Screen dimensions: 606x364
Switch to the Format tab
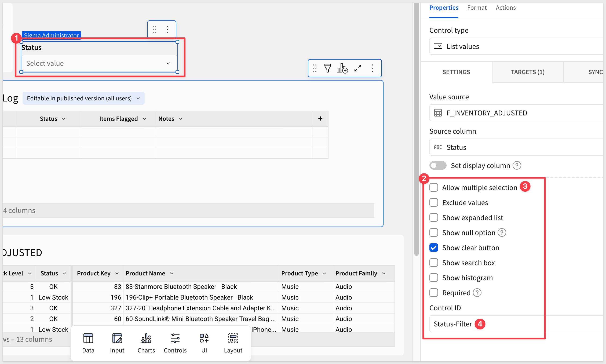(477, 8)
